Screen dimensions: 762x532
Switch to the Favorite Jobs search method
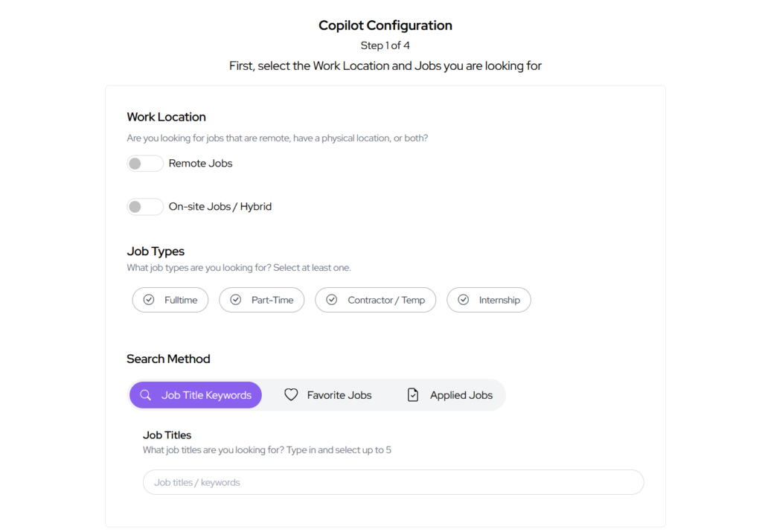[328, 394]
